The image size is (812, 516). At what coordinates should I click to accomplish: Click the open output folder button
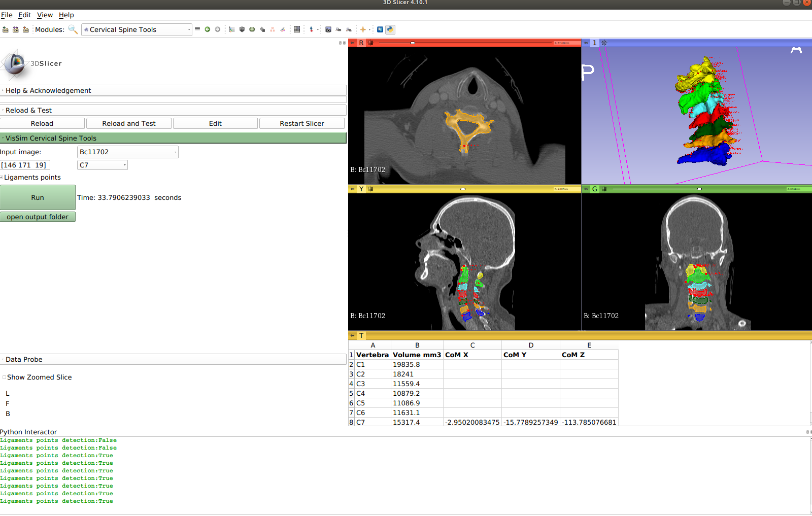tap(38, 217)
